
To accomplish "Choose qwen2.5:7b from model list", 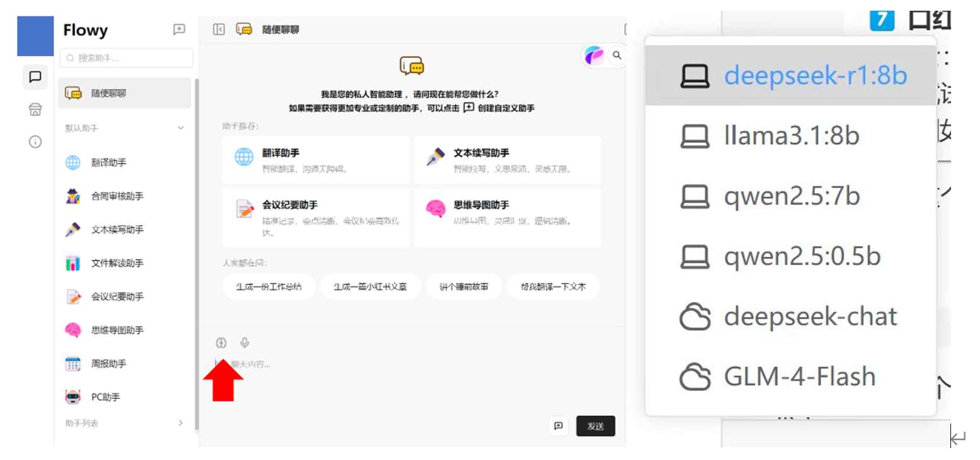I will 790,196.
